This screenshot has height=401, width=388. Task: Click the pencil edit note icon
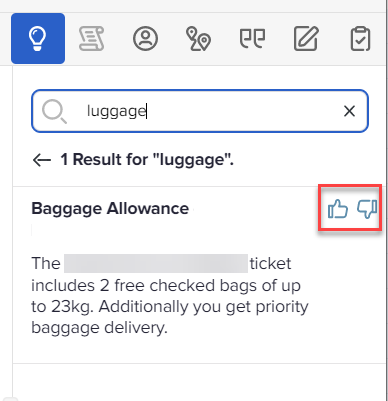coord(306,38)
